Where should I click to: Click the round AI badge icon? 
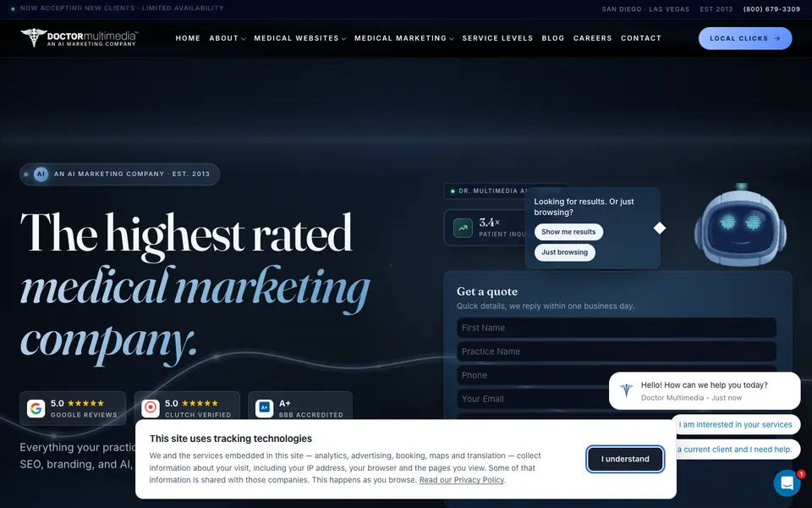(41, 174)
